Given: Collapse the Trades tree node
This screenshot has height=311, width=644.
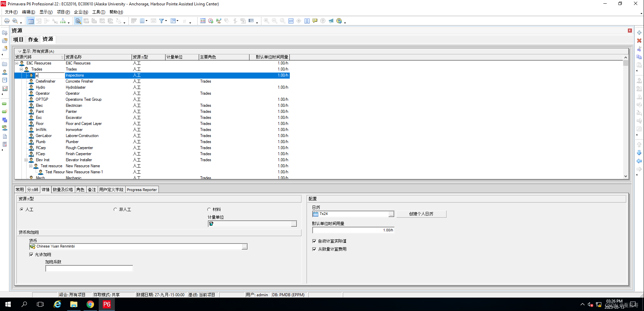Looking at the screenshot, I should [x=21, y=69].
